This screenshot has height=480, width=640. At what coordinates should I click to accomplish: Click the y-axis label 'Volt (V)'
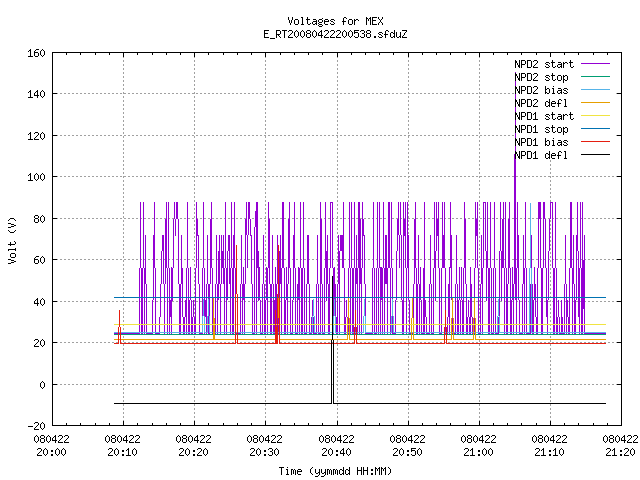[x=13, y=240]
